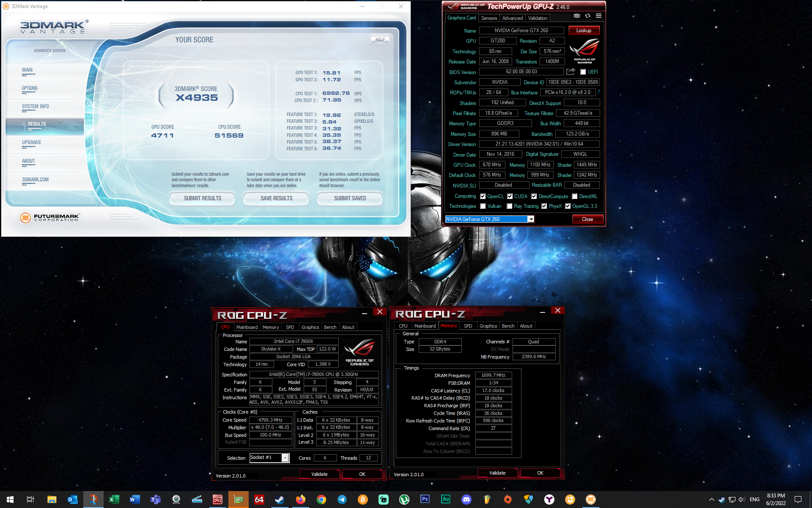Open Microsoft Teams from the taskbar

click(155, 500)
